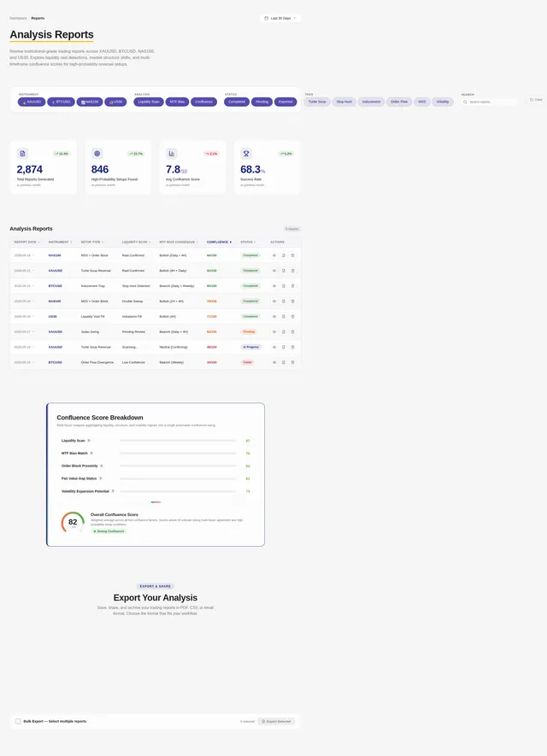Export the US30 Liquidity Void Fill report file
547x756 pixels.
(x=284, y=317)
